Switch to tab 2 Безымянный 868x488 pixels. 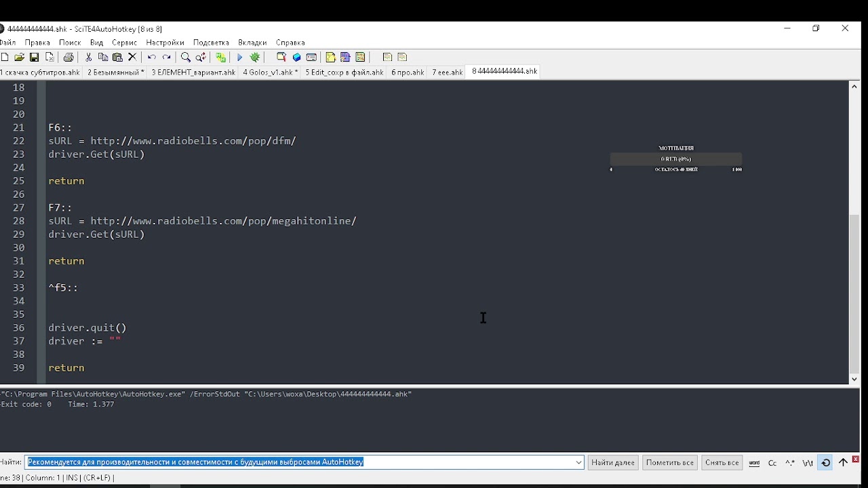pyautogui.click(x=115, y=73)
